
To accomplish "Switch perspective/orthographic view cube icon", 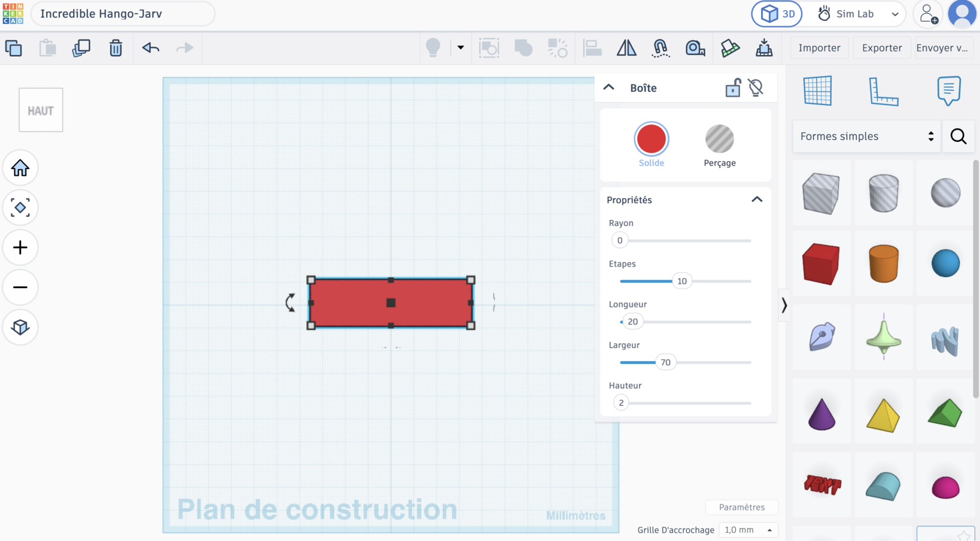I will 20,327.
